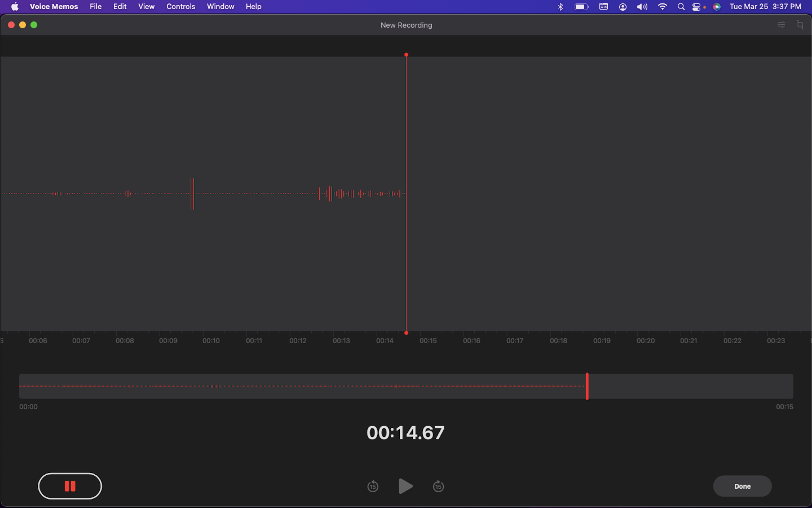The height and width of the screenshot is (508, 812).
Task: Open the Wi-Fi menu
Action: click(x=663, y=7)
